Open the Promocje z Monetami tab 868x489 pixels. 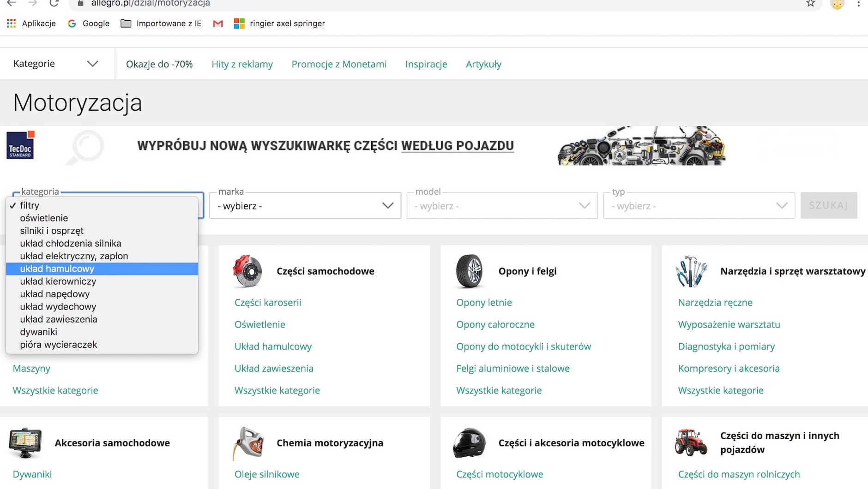click(339, 64)
